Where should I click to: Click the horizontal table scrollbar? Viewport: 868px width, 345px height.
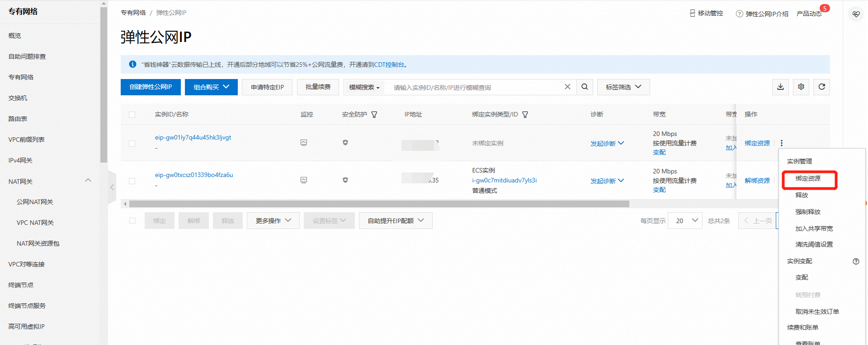pos(379,204)
